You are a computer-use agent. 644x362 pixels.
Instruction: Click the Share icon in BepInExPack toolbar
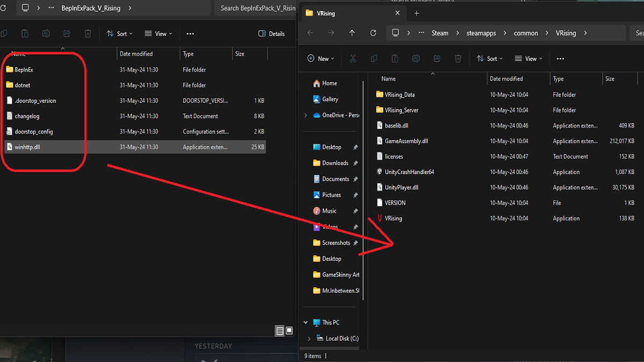[67, 34]
